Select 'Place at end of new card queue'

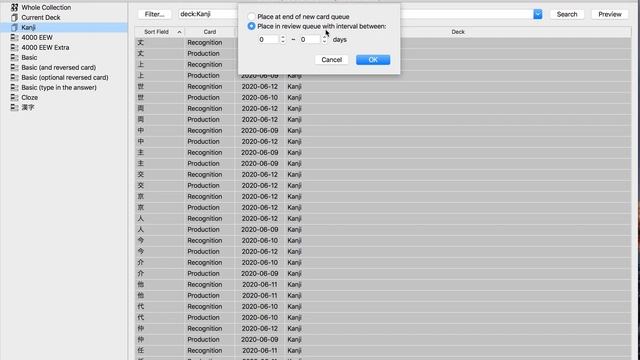coord(251,17)
